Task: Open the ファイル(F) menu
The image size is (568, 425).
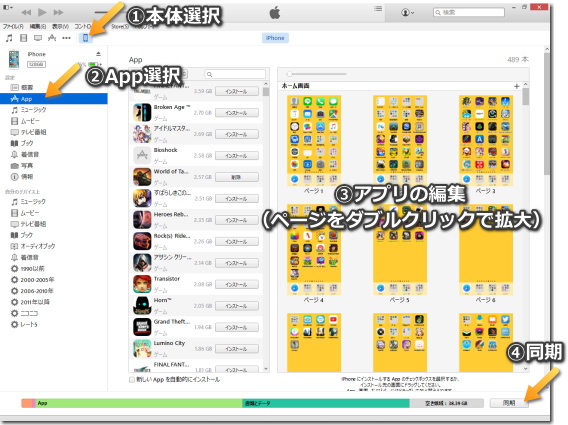Action: [13, 26]
